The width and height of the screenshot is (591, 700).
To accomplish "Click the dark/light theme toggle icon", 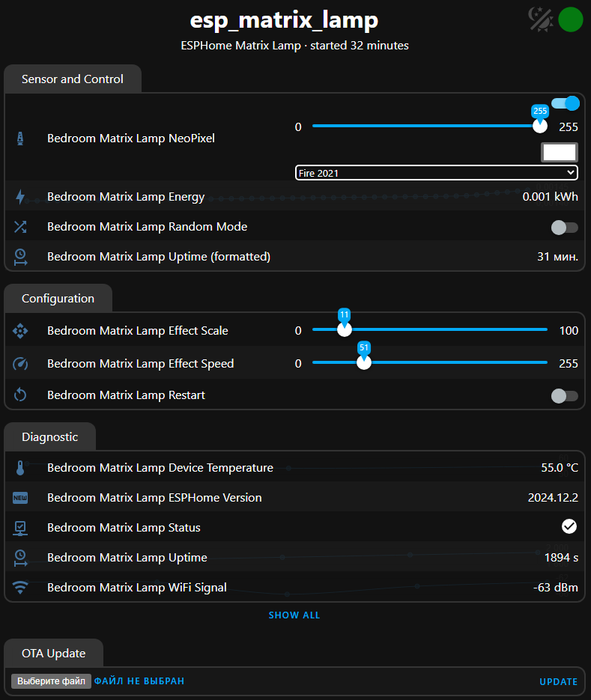I will point(539,19).
